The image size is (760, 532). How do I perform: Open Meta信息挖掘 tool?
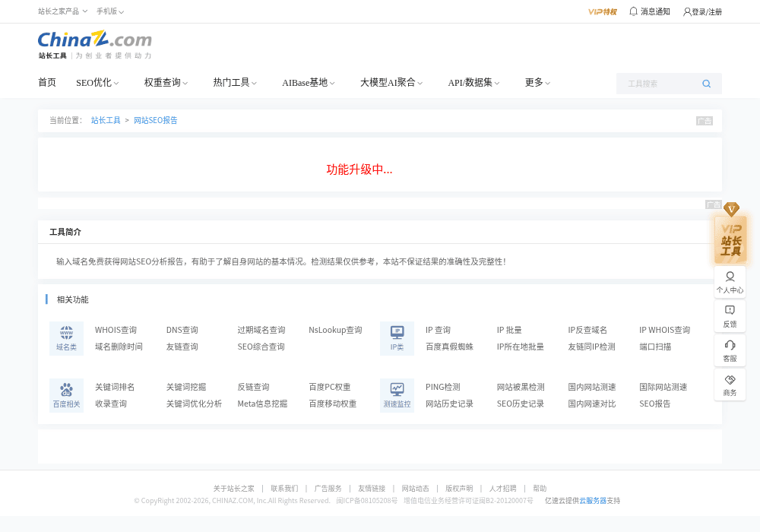pos(262,404)
